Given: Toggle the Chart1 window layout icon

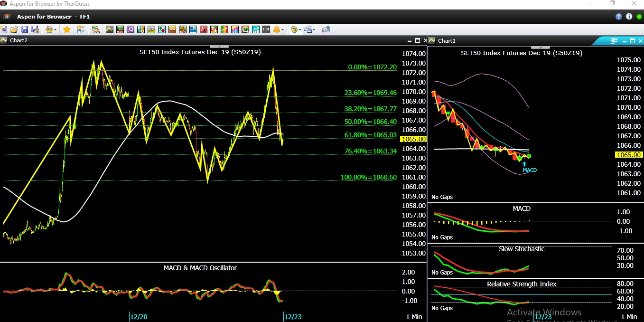Looking at the screenshot, I should click(x=614, y=41).
